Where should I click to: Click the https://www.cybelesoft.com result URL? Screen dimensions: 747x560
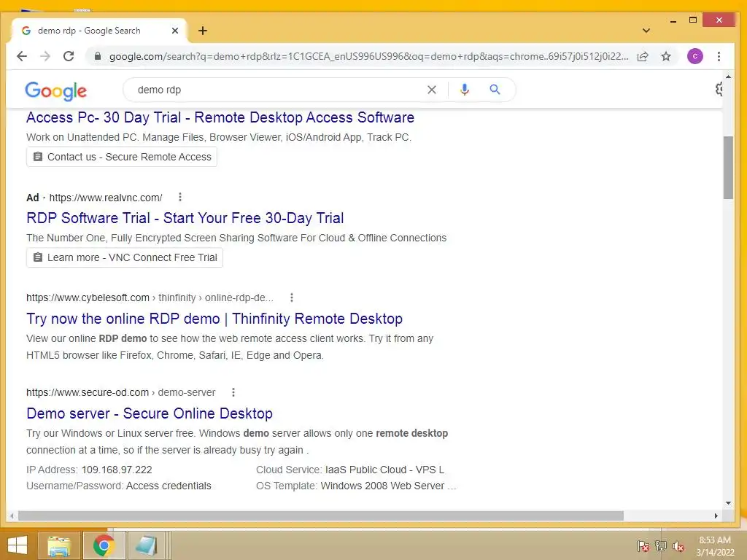pos(88,297)
